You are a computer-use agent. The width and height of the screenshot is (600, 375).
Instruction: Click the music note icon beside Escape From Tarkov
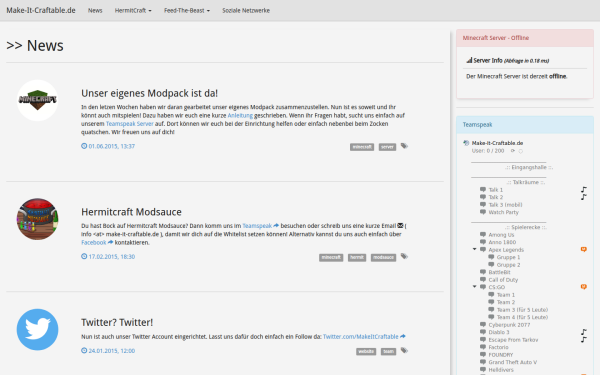point(584,339)
